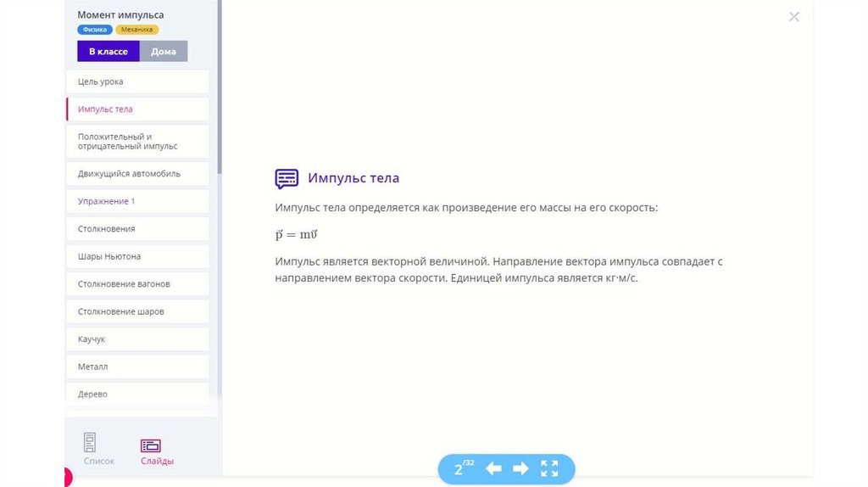Click the pink circle at bottom left

coord(67,478)
